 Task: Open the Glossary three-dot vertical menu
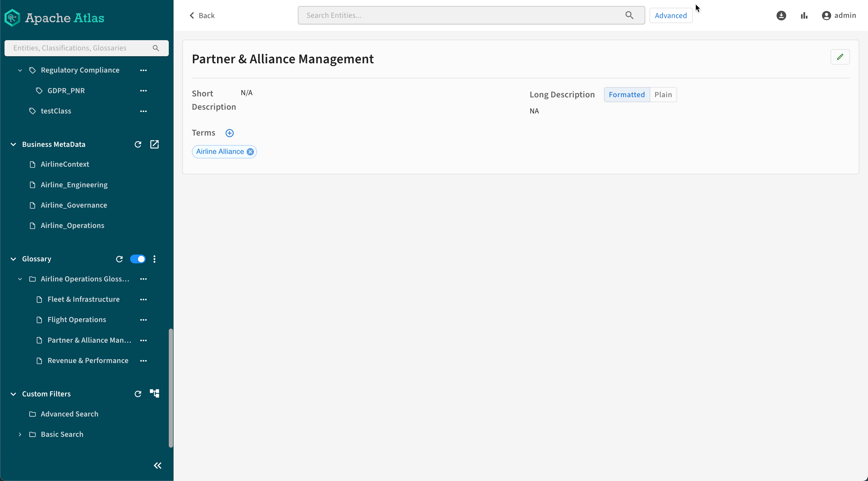[x=154, y=259]
